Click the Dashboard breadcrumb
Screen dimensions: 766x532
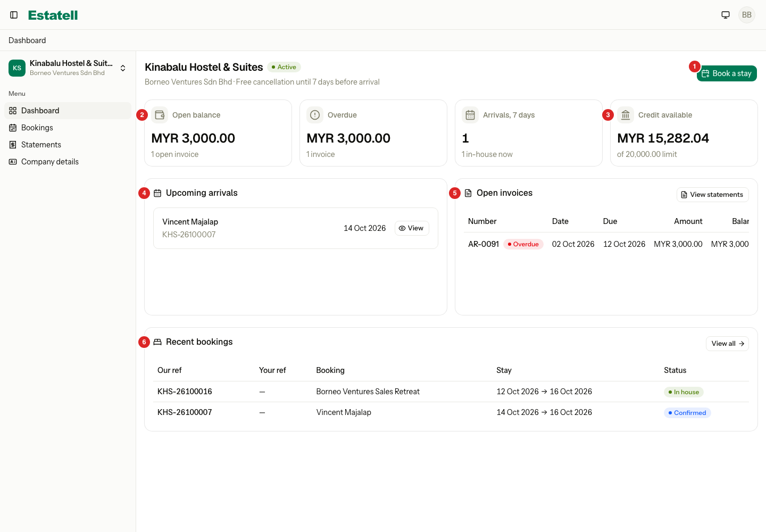pyautogui.click(x=27, y=40)
